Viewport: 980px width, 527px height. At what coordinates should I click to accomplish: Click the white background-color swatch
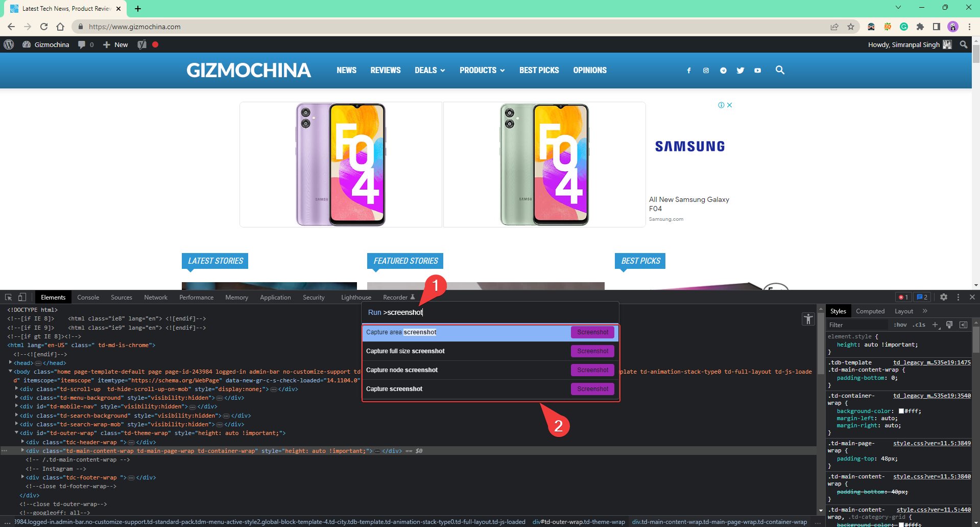click(x=901, y=411)
